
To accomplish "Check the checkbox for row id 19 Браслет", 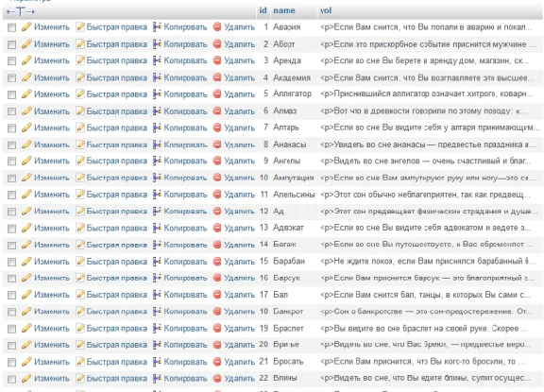I will pos(11,329).
